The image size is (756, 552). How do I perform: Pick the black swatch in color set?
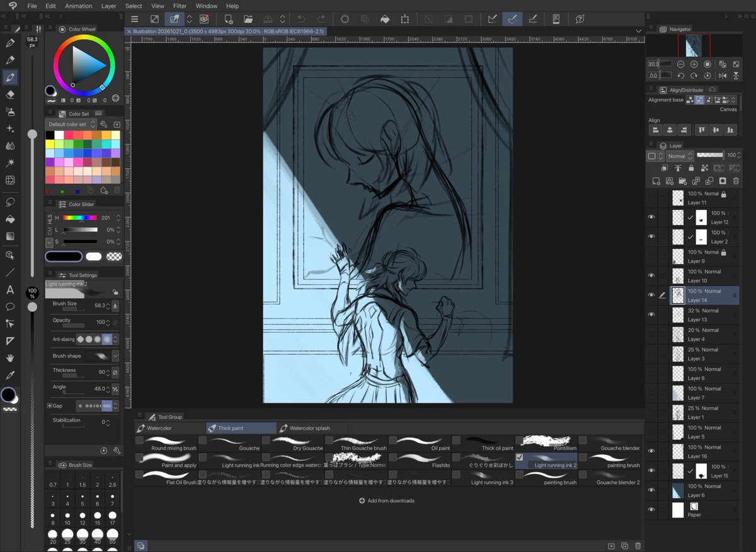(50, 135)
